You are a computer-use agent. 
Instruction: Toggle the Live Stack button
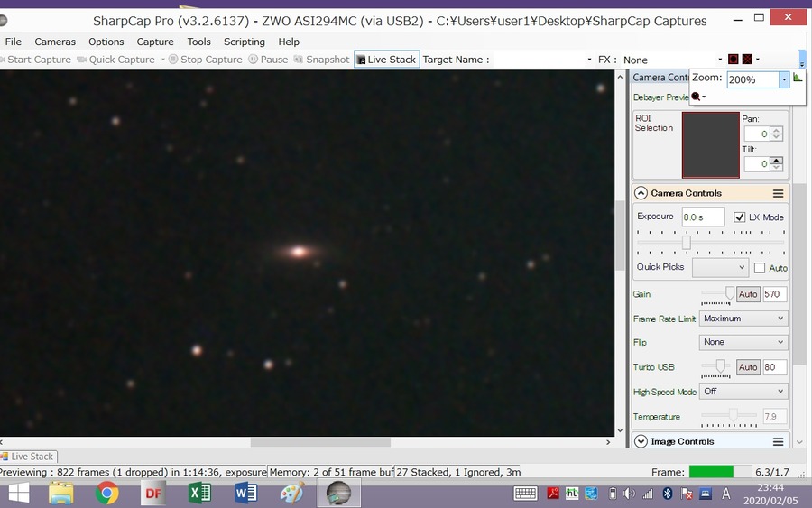[x=386, y=60]
